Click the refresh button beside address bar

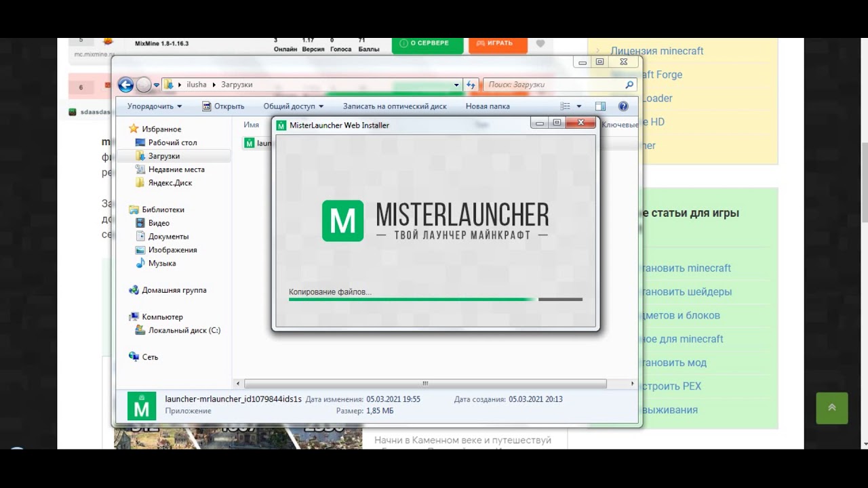[471, 85]
